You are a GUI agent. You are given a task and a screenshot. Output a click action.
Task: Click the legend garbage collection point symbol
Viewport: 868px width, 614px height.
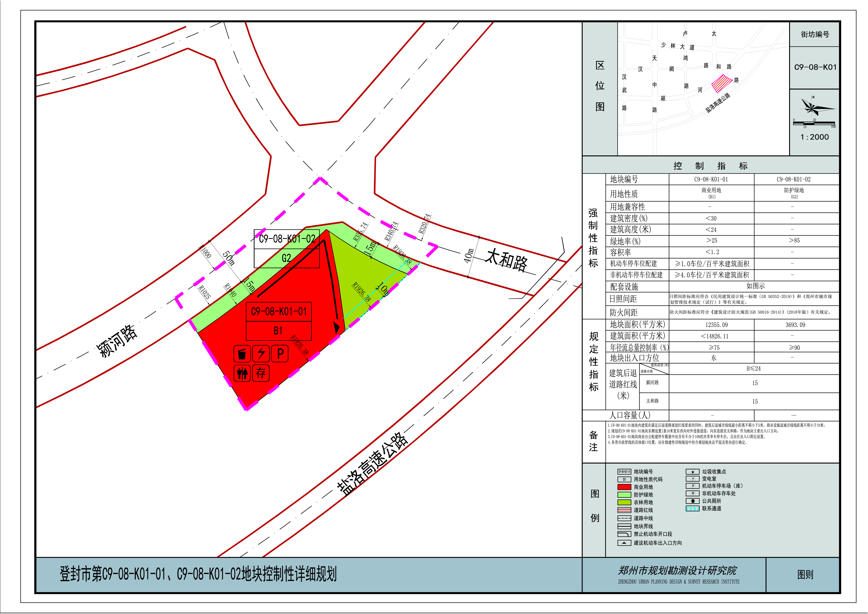pos(693,472)
